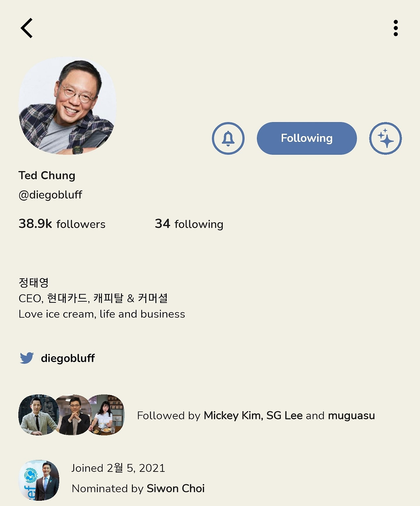View the 34 following list
This screenshot has height=506, width=420.
click(x=189, y=224)
